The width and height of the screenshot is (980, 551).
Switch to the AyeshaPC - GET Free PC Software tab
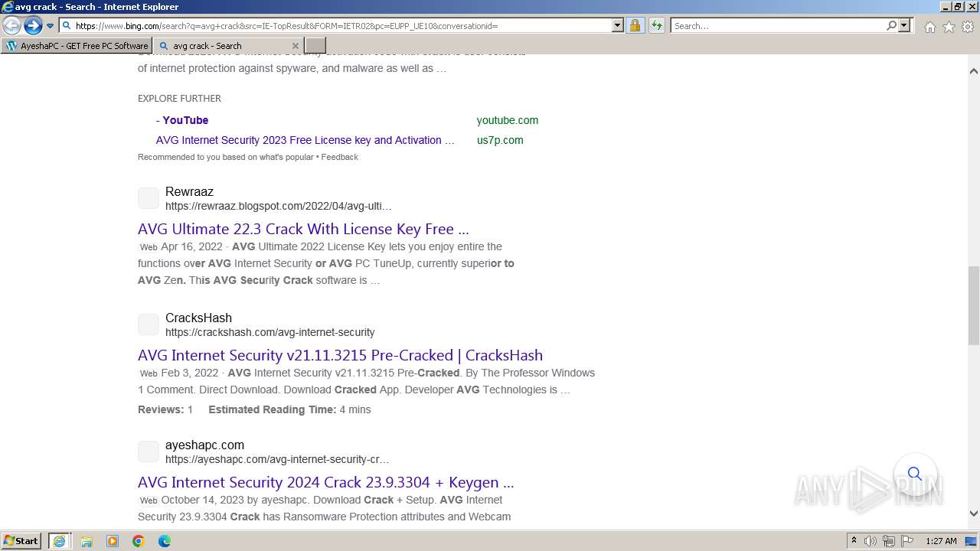click(77, 46)
